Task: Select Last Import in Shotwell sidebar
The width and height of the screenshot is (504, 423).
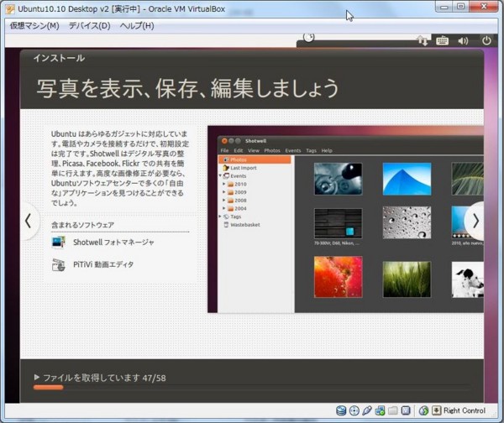Action: pos(244,168)
